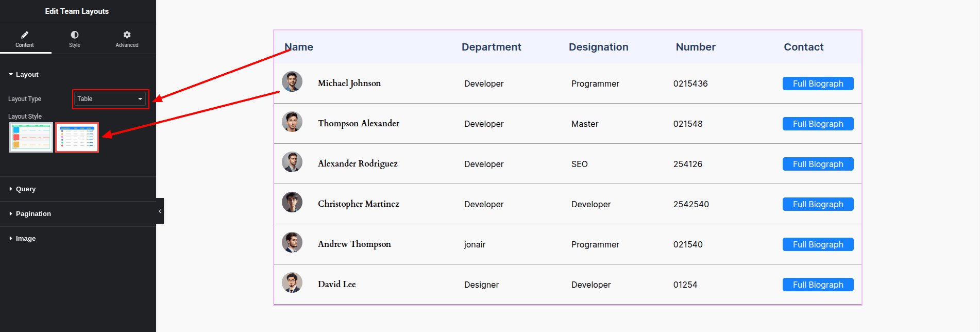Viewport: 980px width, 332px height.
Task: Collapse the Layout section
Action: [x=27, y=75]
